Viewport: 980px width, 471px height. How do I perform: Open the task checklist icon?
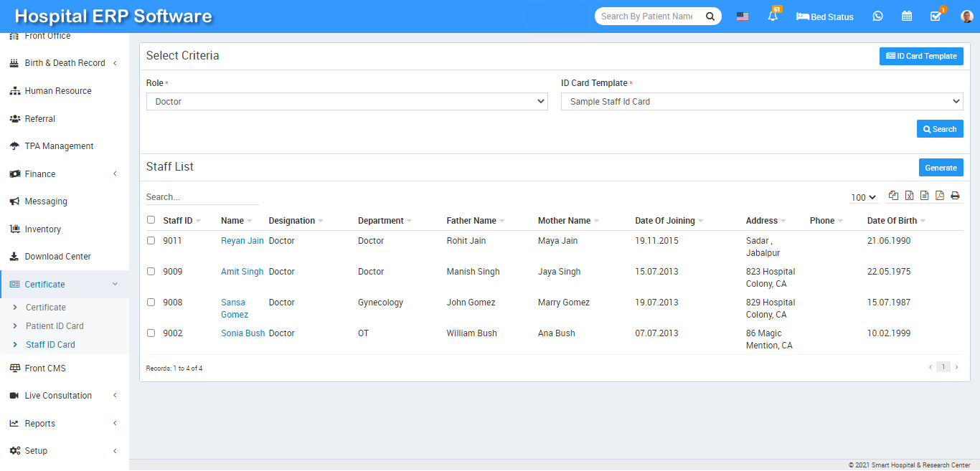(x=936, y=16)
